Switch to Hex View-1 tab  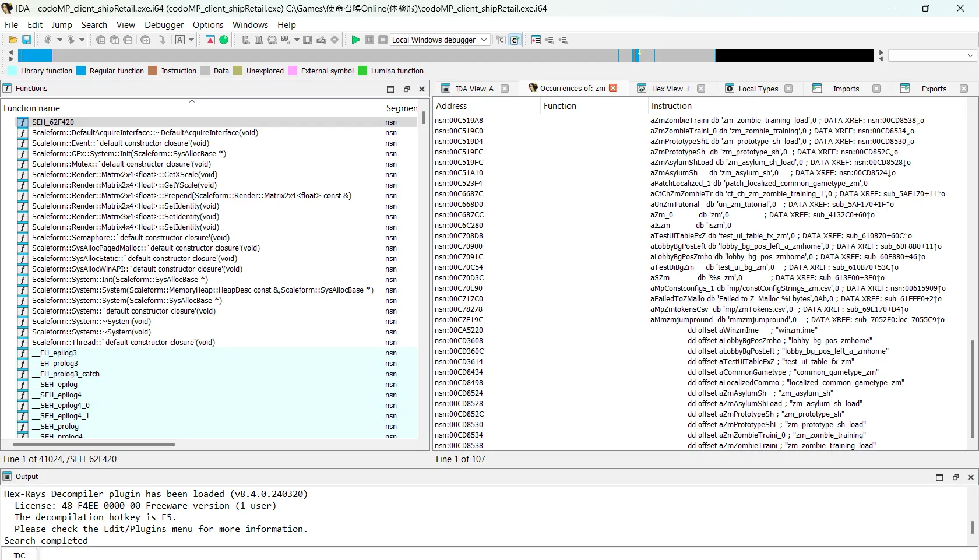click(670, 89)
